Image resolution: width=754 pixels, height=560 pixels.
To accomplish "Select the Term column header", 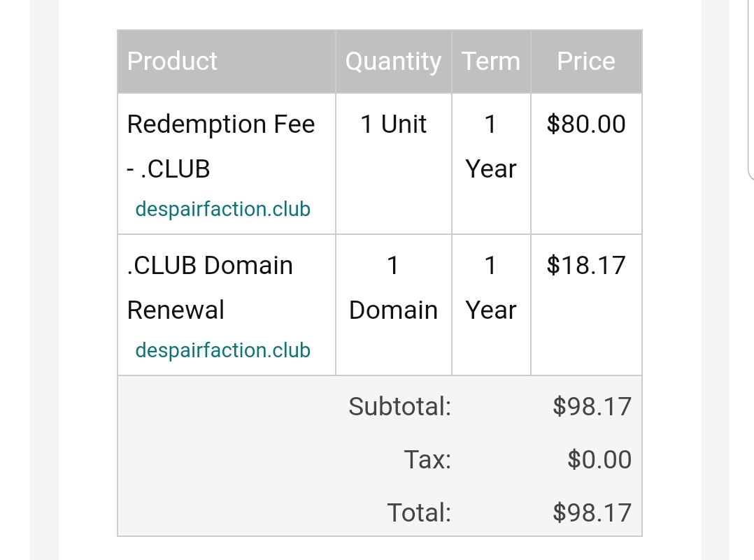I will pos(491,61).
